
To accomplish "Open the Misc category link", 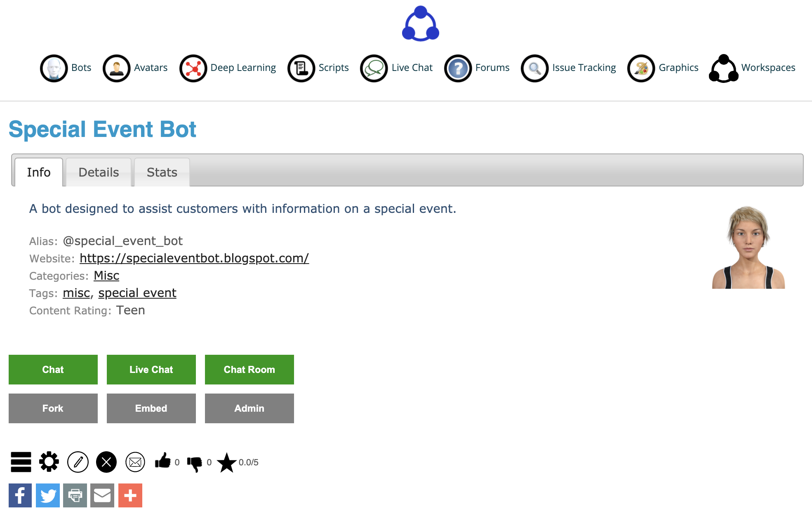I will 106,276.
